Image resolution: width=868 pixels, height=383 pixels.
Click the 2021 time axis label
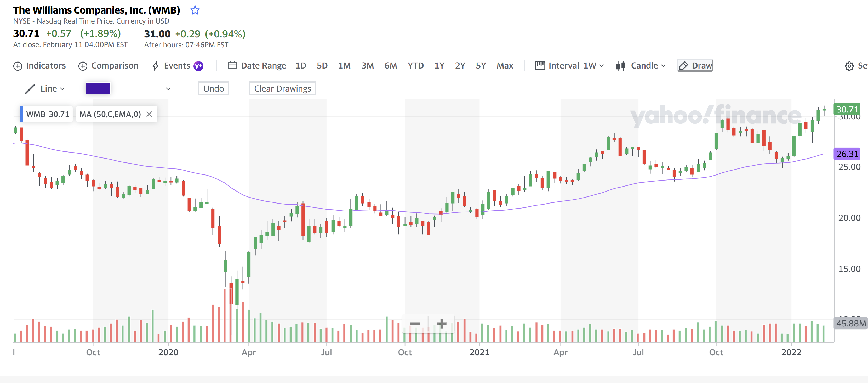coord(479,352)
